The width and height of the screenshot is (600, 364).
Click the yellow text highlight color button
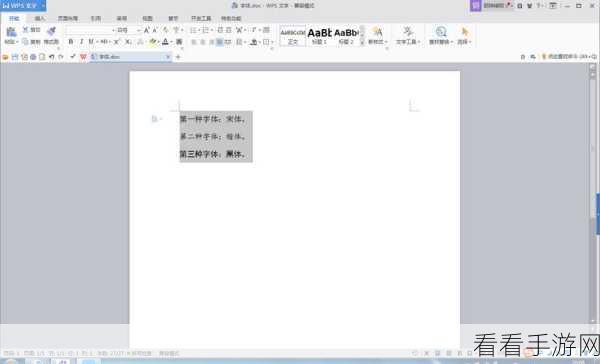[153, 41]
